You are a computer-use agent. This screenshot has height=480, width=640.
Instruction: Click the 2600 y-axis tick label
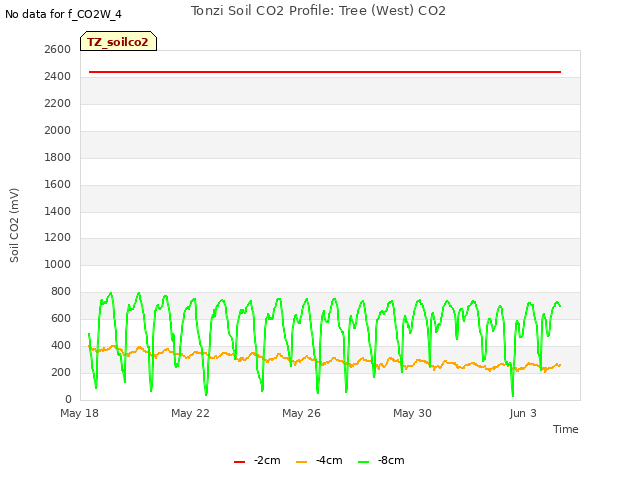tap(58, 49)
